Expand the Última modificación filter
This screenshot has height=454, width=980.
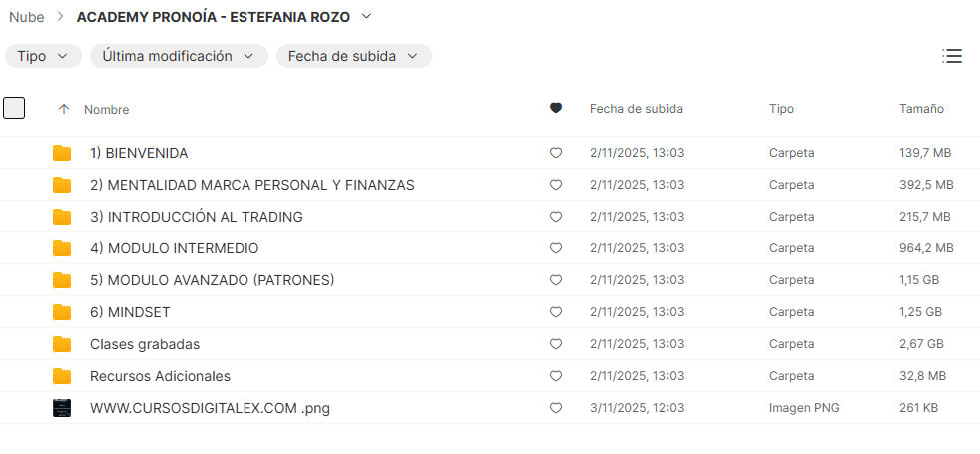(179, 56)
